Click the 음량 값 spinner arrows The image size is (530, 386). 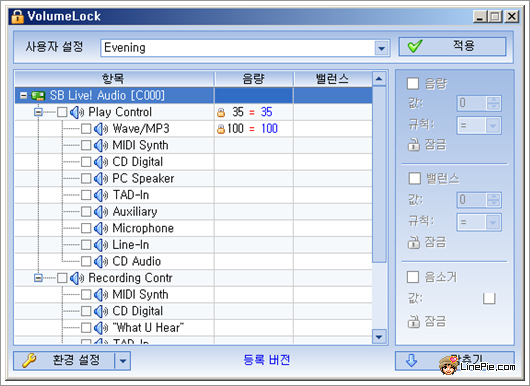[493, 103]
